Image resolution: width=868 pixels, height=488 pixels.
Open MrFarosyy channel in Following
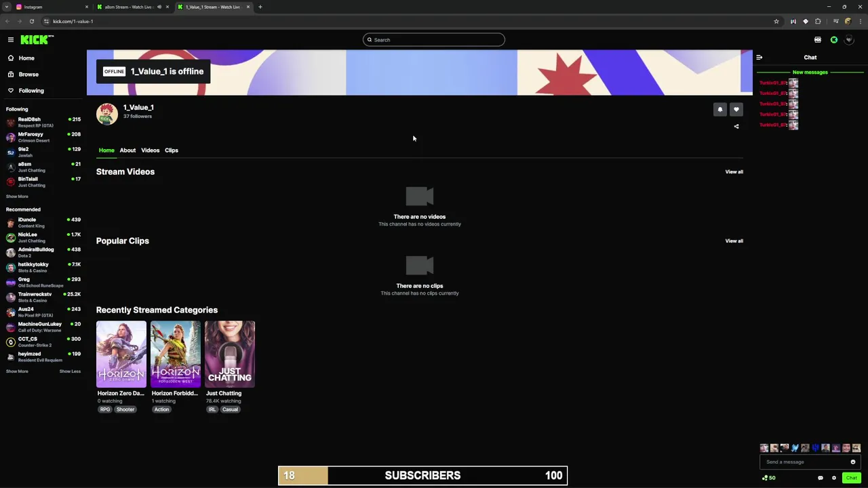[x=43, y=137]
